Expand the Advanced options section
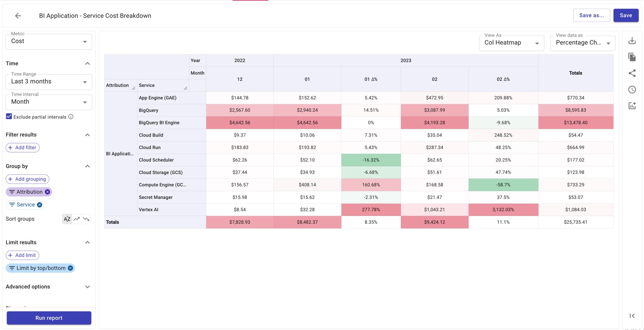Screen dimensions: 644x330 pos(48,287)
